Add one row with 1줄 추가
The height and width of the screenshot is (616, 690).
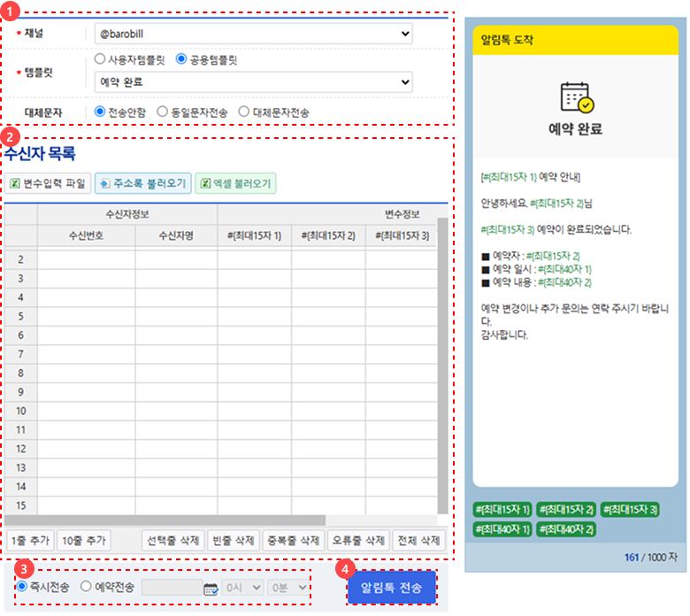pos(30,540)
